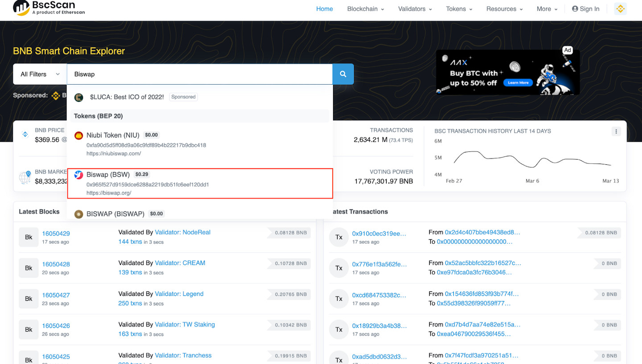The height and width of the screenshot is (364, 642).
Task: Open From address 0x2d4c407bbe49438ed8
Action: point(482,232)
